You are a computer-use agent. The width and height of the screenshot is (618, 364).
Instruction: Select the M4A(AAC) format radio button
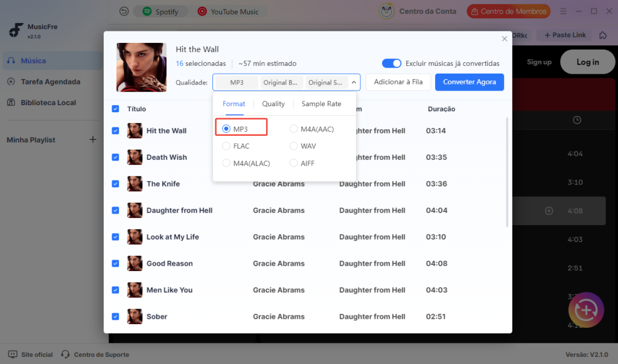point(293,129)
